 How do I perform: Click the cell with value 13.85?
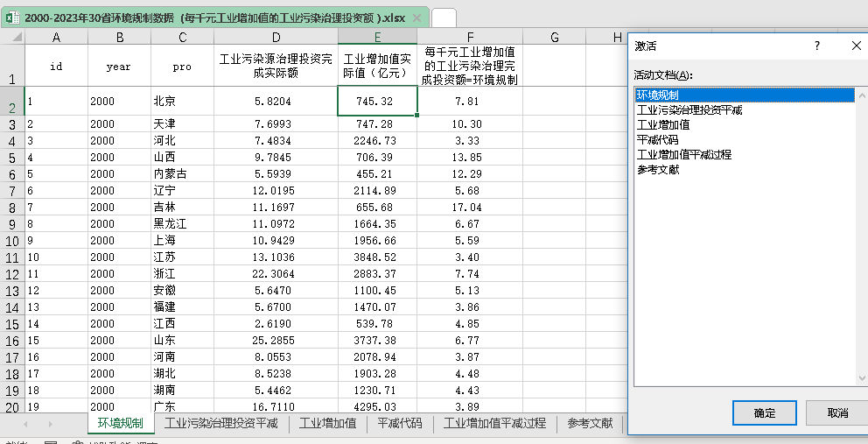click(470, 157)
